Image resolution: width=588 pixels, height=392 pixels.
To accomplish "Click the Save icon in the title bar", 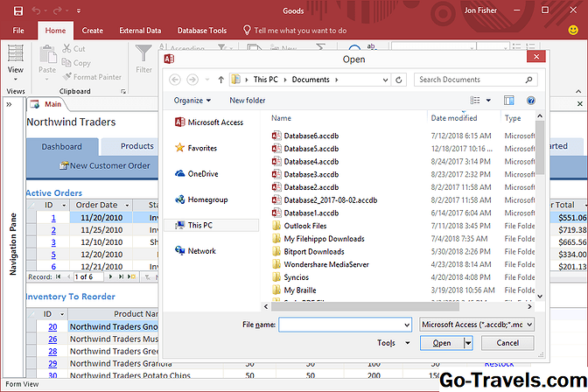I will pyautogui.click(x=18, y=10).
